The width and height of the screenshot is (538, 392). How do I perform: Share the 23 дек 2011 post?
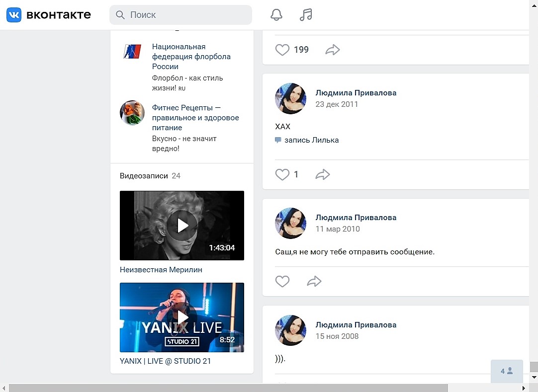(323, 174)
